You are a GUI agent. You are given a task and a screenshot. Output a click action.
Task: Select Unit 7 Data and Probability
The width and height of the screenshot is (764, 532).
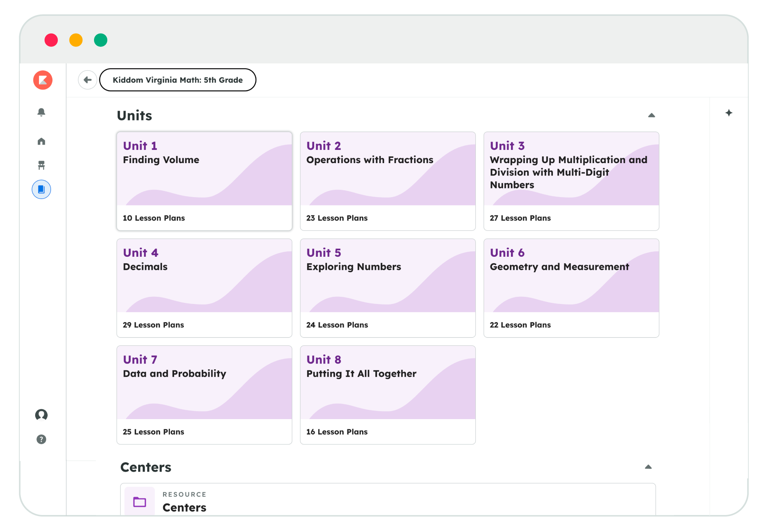pos(204,395)
